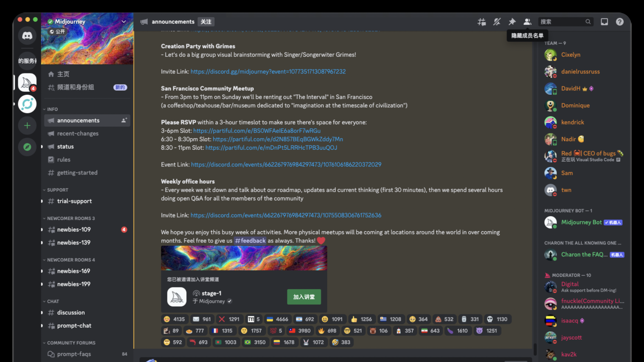Add a server with plus icon
The width and height of the screenshot is (644, 362).
pos(27,126)
